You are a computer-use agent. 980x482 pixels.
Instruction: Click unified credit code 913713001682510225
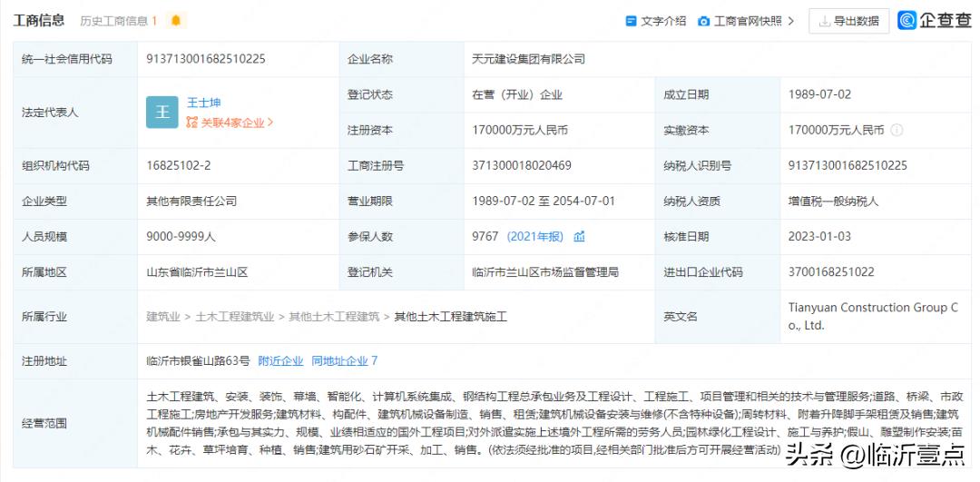pyautogui.click(x=206, y=59)
